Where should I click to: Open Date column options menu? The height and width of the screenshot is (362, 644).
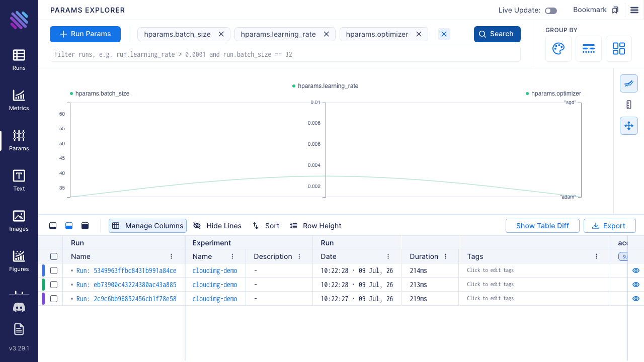[388, 256]
